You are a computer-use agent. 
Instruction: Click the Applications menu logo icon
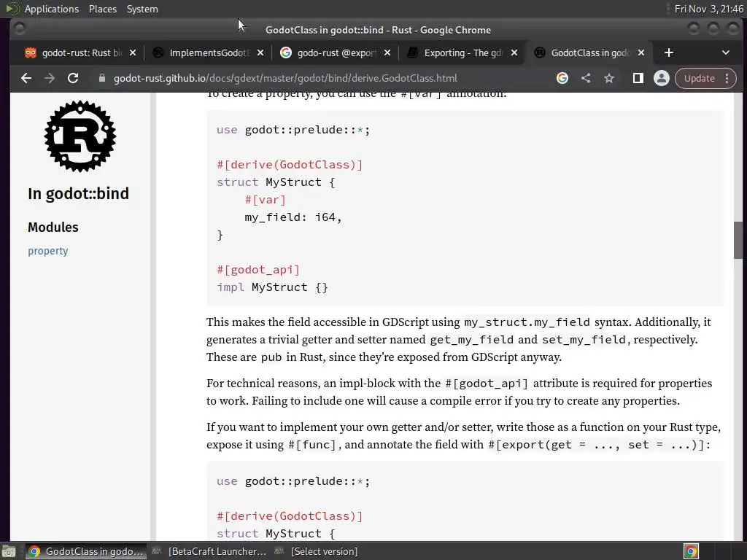tap(12, 9)
